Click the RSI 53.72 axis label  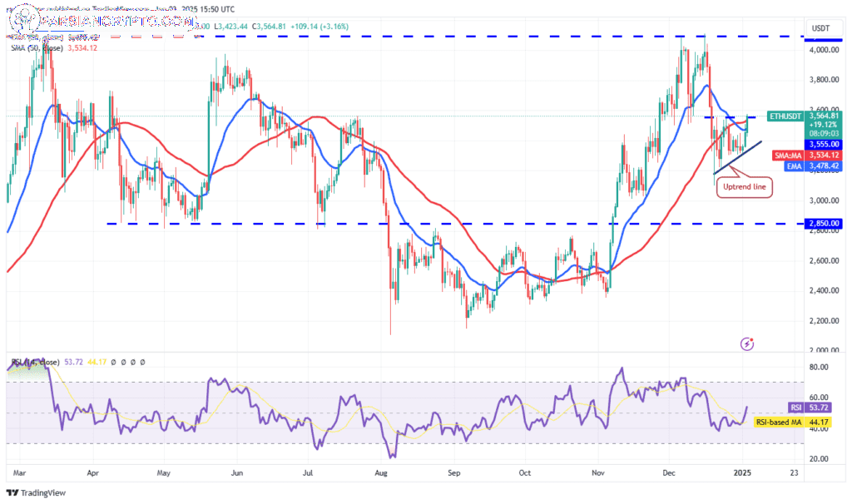tap(809, 408)
